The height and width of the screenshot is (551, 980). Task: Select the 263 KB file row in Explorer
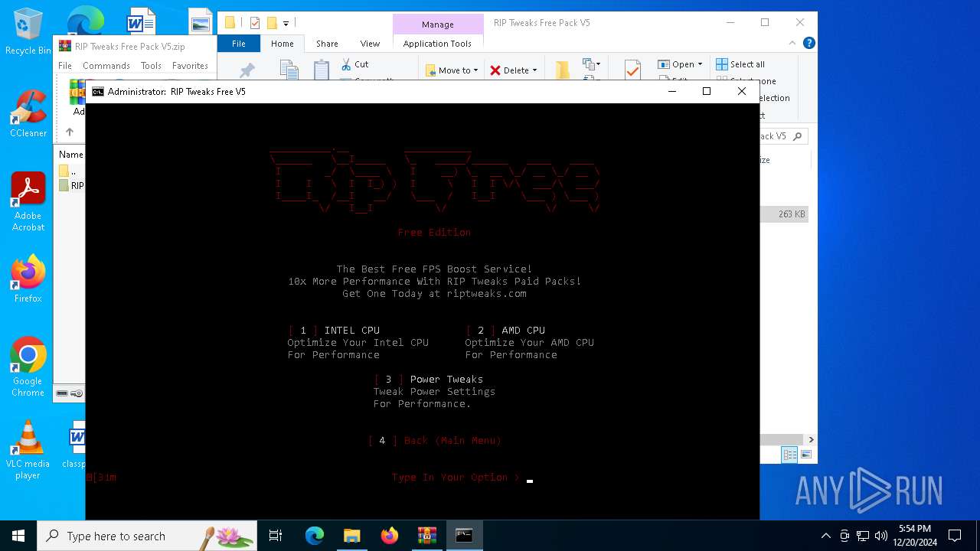pyautogui.click(x=785, y=214)
